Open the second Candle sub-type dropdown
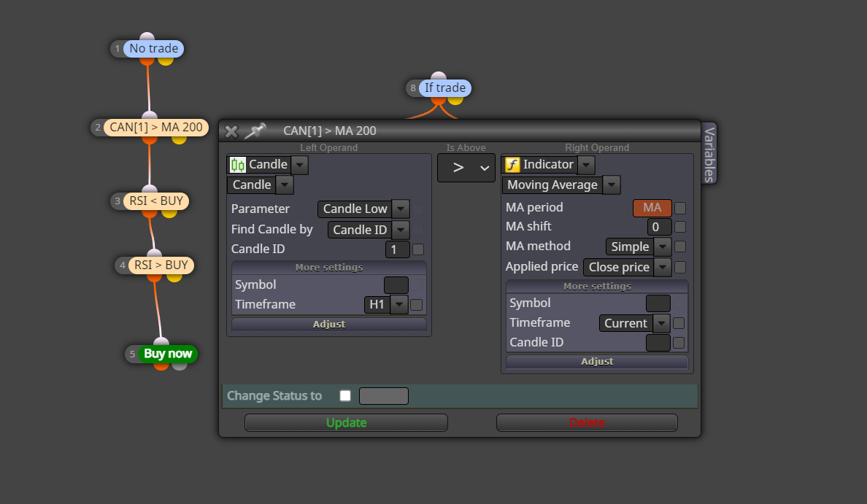Viewport: 867px width, 504px height. coord(284,185)
